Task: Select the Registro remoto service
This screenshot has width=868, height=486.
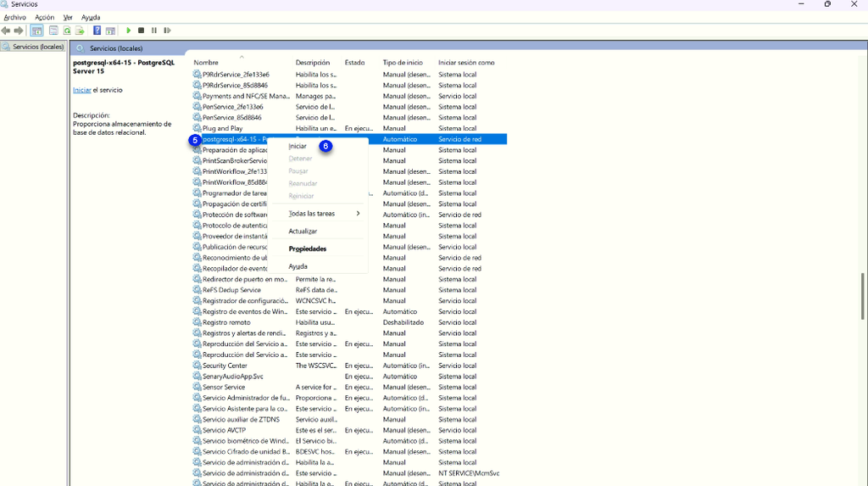Action: click(349, 322)
